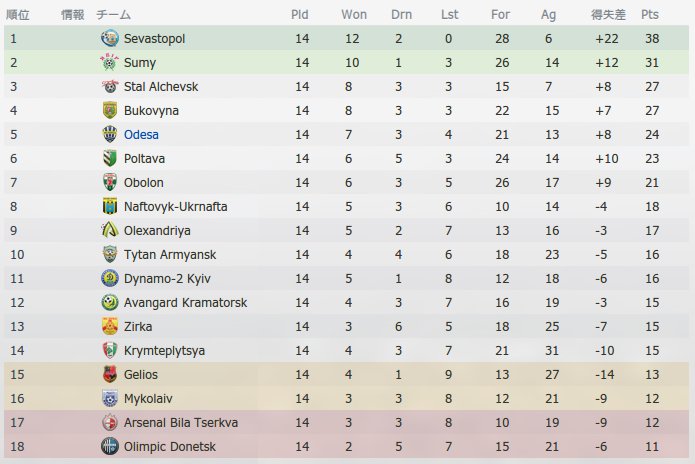Click the Odesa club logo
Viewport: 695px width, 464px height.
click(x=109, y=134)
